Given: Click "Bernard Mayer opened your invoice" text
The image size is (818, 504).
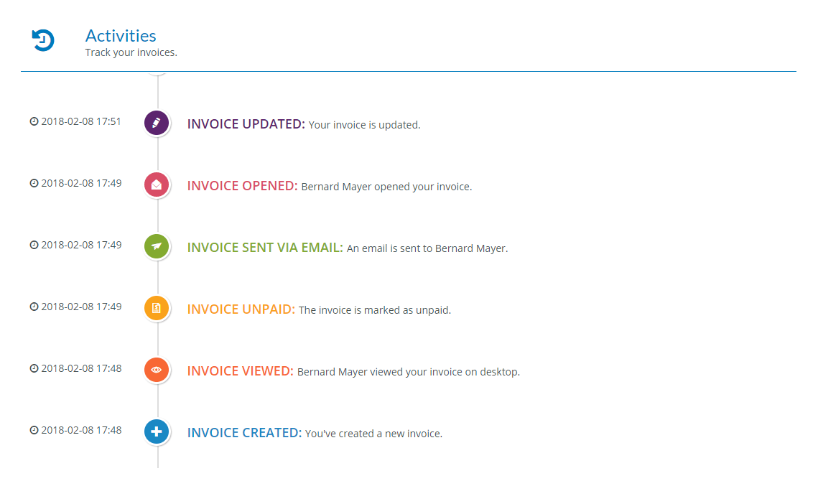Looking at the screenshot, I should pos(386,187).
